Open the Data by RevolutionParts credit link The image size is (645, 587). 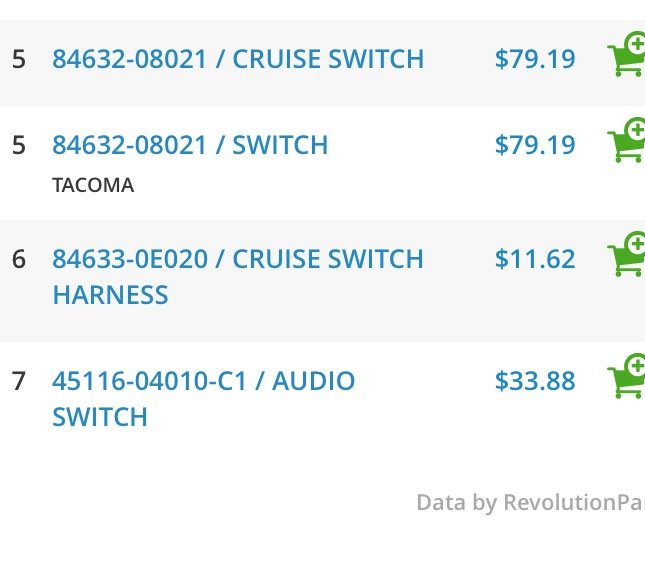coord(531,503)
